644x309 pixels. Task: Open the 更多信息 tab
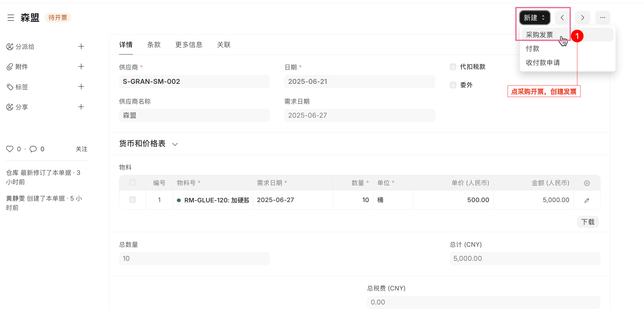point(189,45)
